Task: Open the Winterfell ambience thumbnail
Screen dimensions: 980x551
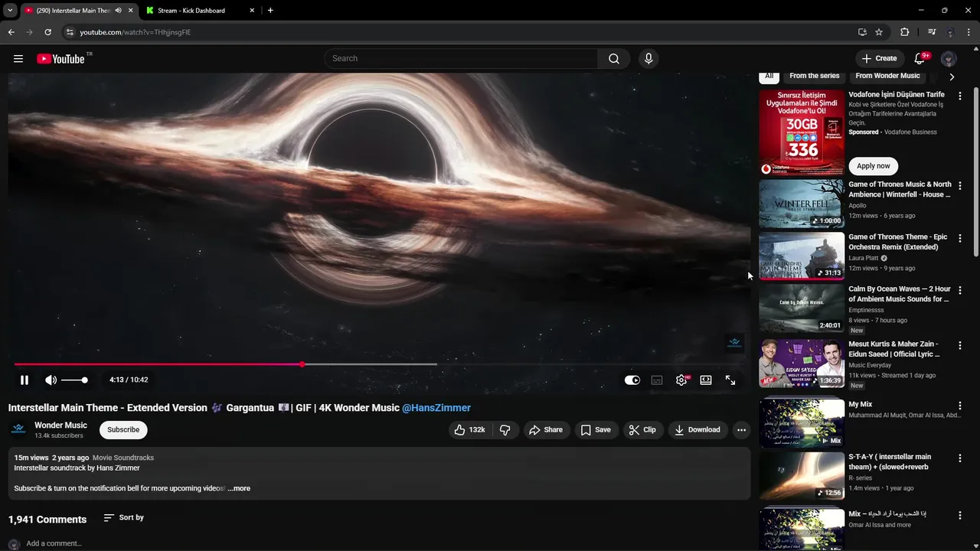Action: 802,204
